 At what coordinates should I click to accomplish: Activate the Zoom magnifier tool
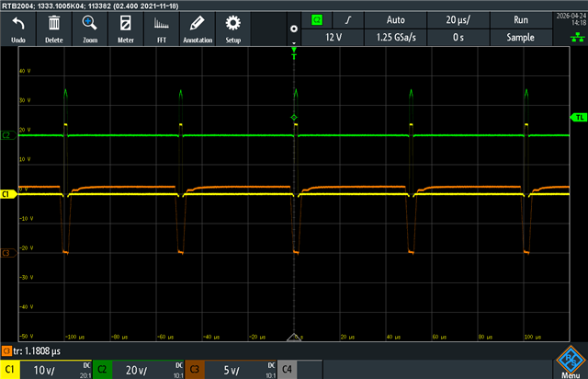[90, 29]
